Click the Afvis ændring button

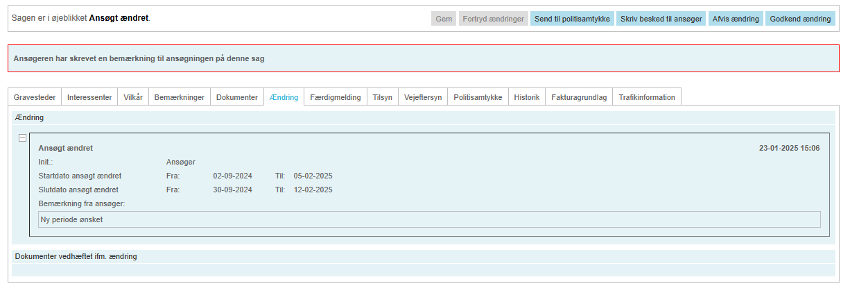point(735,19)
